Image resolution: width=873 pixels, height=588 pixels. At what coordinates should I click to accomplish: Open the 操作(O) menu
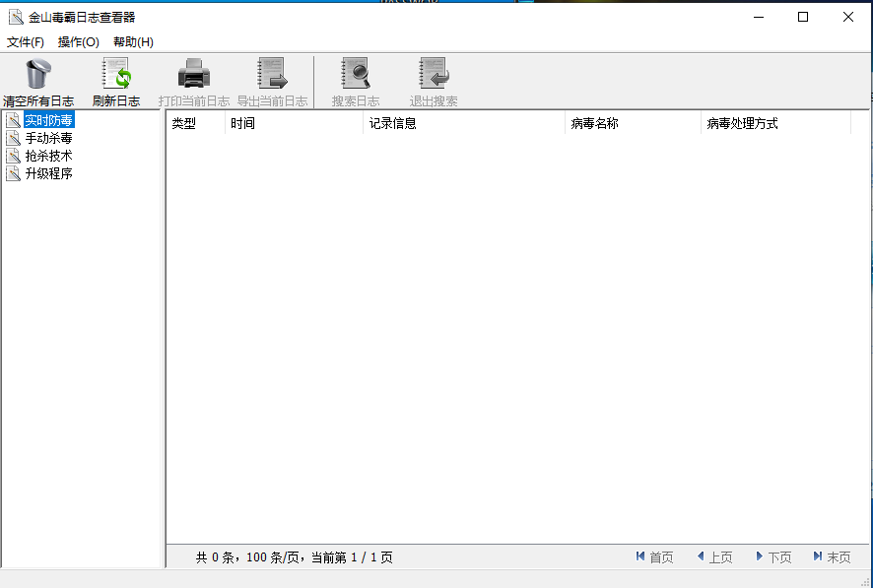79,42
